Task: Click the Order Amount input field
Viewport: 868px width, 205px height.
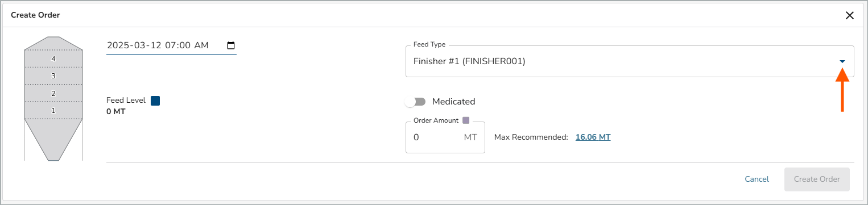Action: point(436,137)
